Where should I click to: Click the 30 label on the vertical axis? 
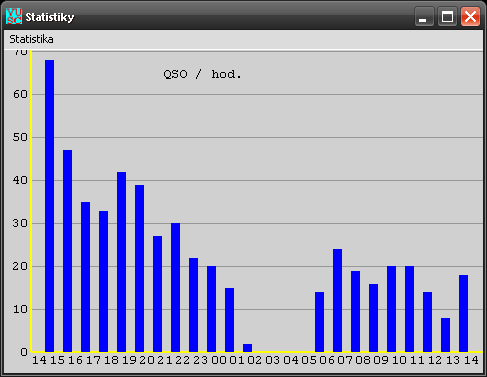tap(20, 223)
